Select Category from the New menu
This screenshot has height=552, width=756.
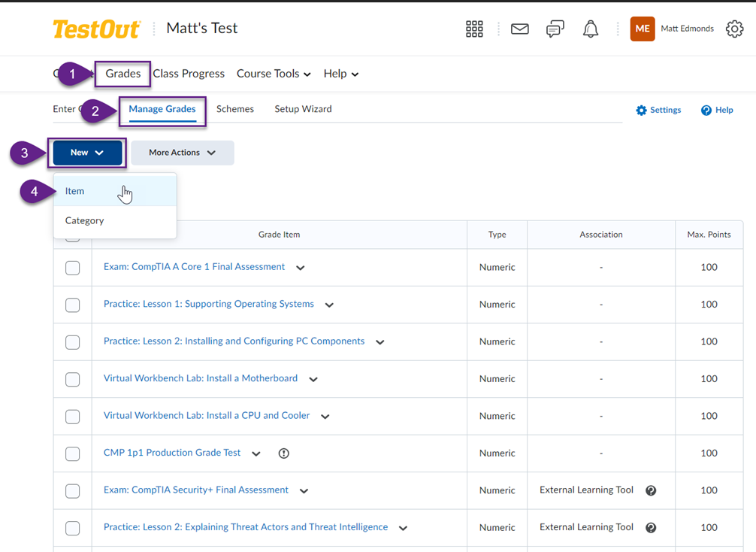click(115, 220)
